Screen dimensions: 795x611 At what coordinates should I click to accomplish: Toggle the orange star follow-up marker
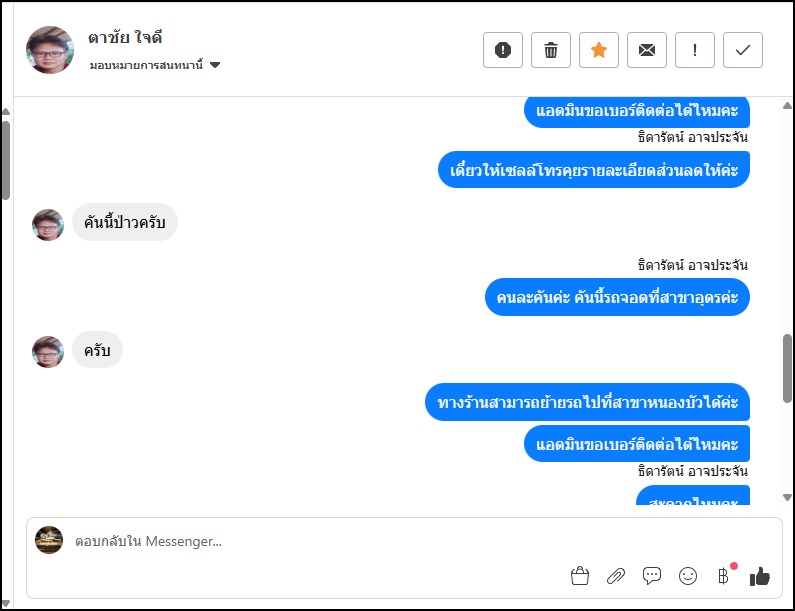[599, 50]
